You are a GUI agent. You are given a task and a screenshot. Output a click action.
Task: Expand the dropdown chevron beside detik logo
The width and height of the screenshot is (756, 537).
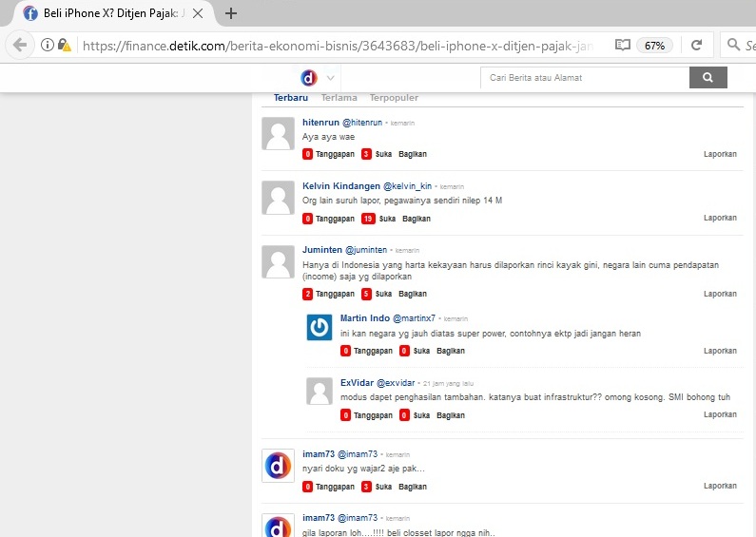pos(331,78)
